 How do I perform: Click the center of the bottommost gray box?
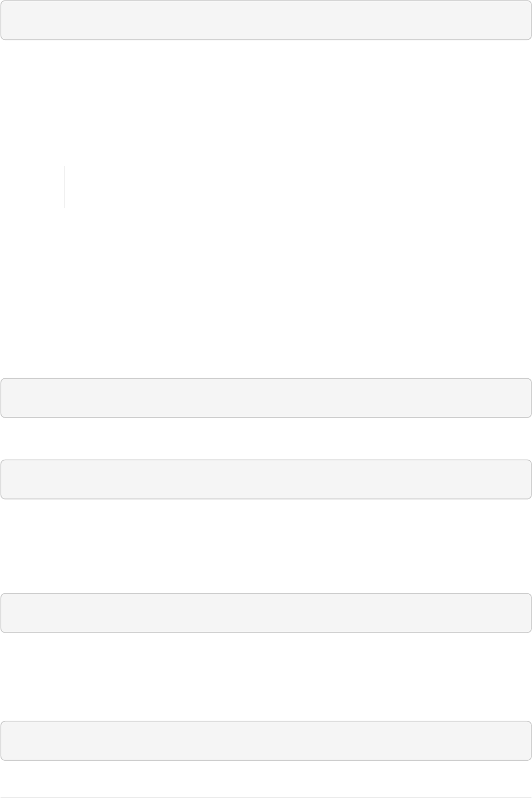(x=266, y=741)
